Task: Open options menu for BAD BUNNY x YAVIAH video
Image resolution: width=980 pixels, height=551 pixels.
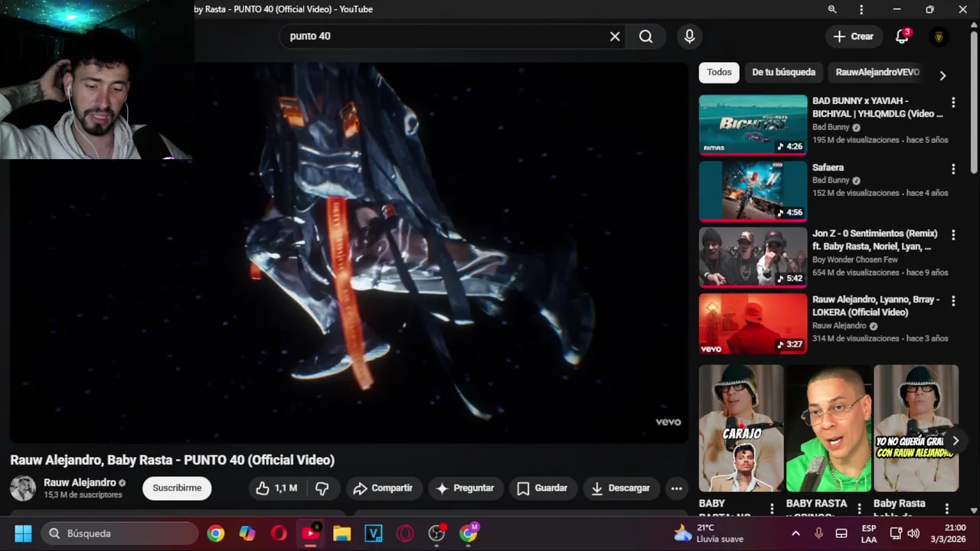Action: click(953, 103)
